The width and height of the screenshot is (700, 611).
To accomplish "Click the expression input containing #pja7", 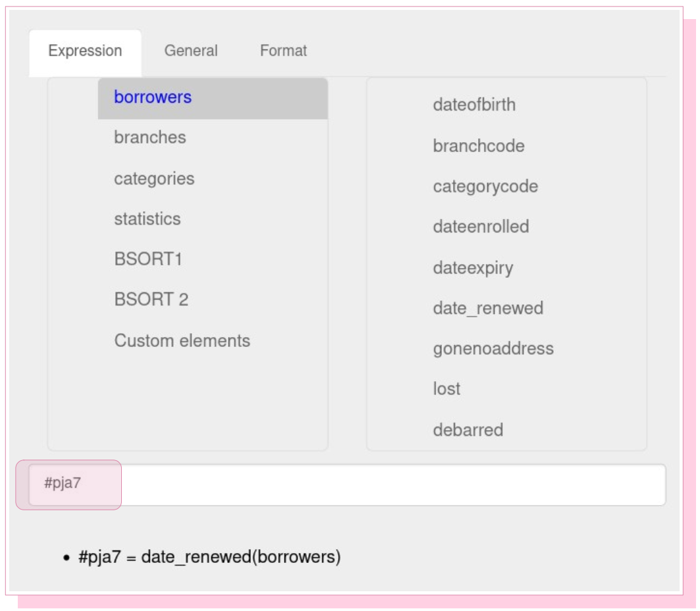I will point(347,485).
